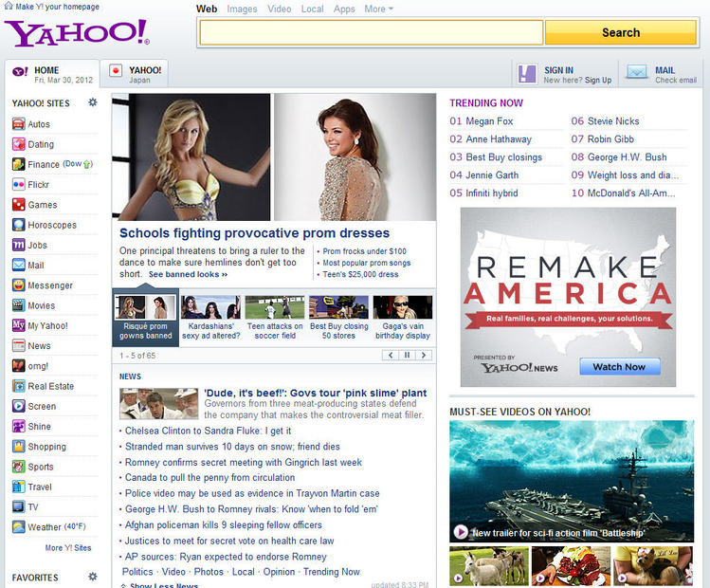
Task: Open the pink slime plant headline
Action: tap(315, 393)
